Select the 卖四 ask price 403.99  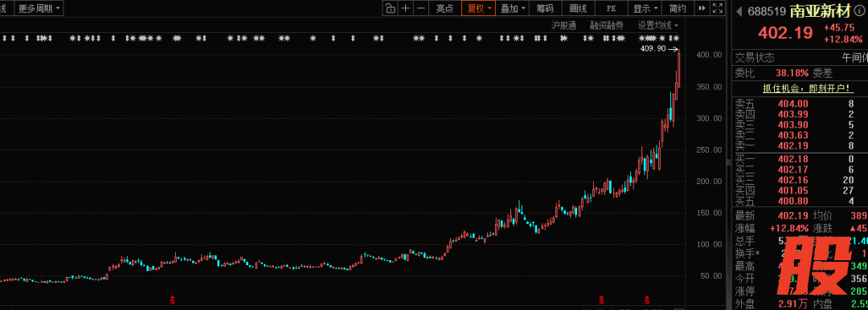(792, 114)
